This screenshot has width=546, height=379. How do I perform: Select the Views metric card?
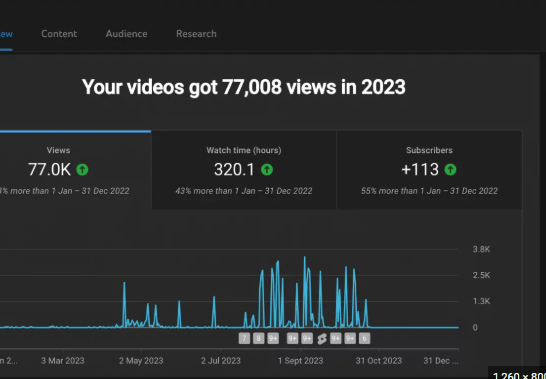(x=75, y=170)
